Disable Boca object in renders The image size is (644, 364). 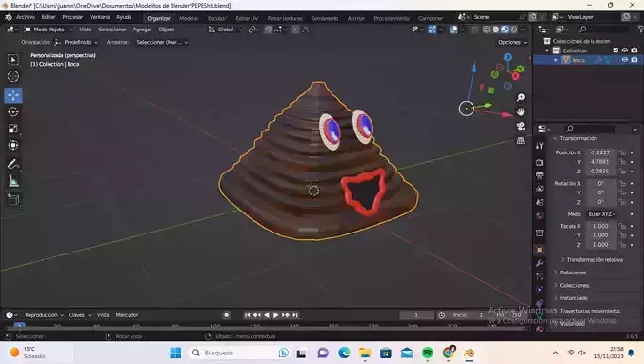[634, 60]
